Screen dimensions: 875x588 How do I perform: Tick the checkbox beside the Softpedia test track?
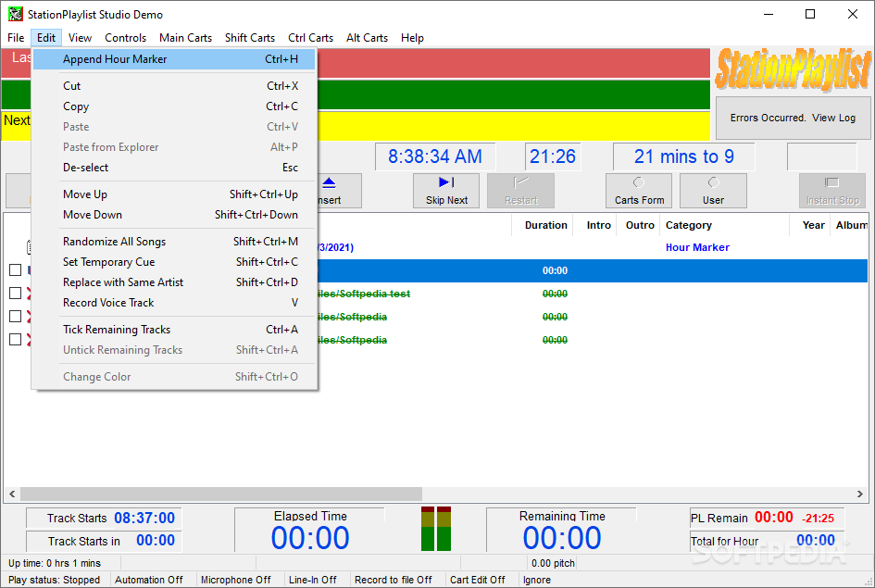point(16,294)
